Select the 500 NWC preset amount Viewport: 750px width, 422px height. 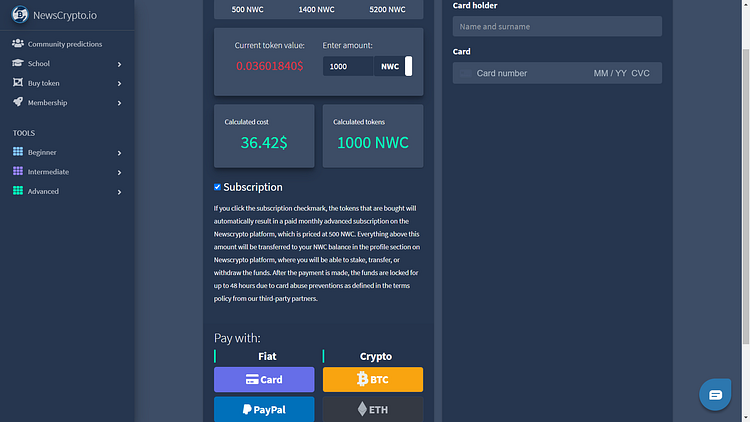coord(247,10)
